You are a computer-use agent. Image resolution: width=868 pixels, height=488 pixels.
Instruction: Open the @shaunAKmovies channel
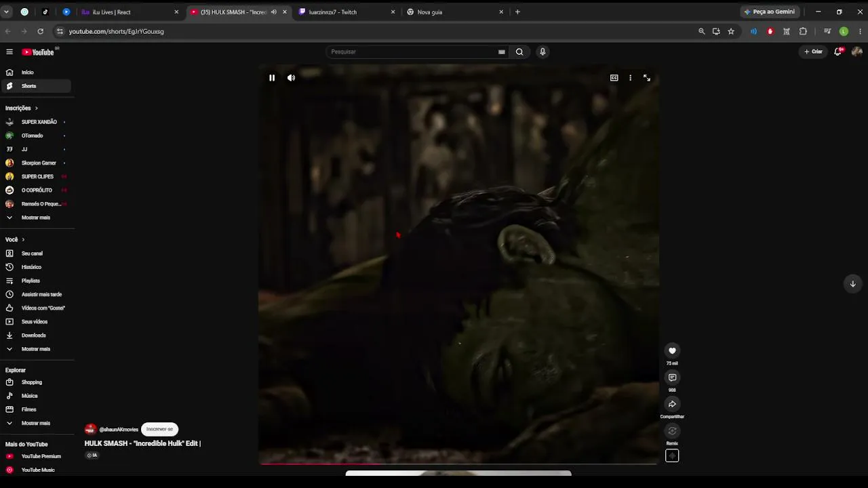(x=119, y=430)
